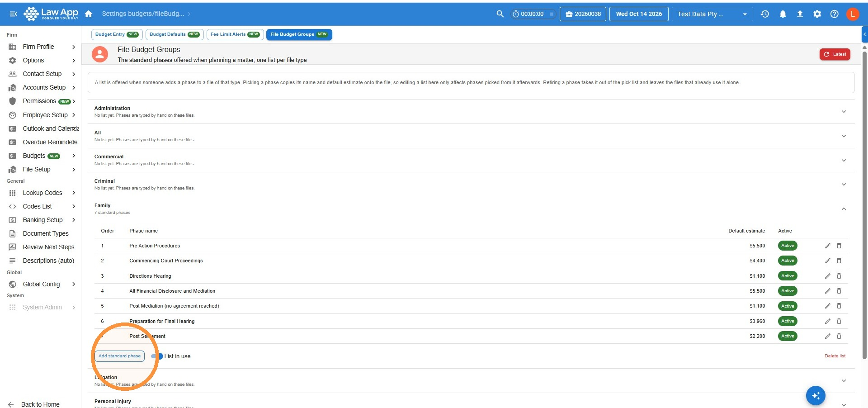Edit the Preparation for Final Hearing phase

click(828, 321)
